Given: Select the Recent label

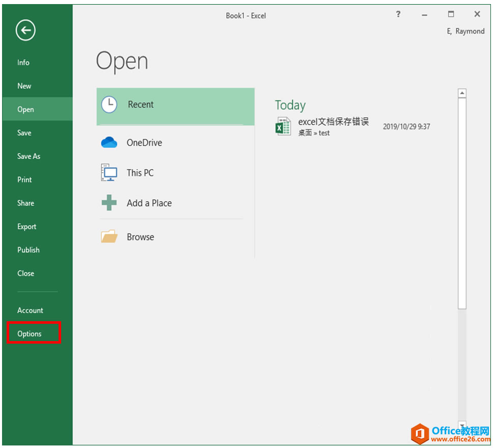Looking at the screenshot, I should (141, 104).
